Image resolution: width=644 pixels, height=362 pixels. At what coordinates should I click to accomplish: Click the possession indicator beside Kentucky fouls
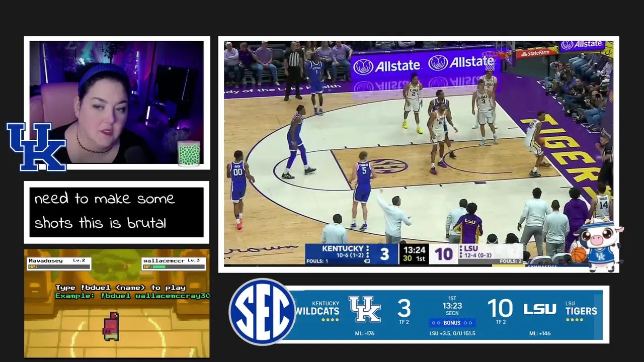point(367,261)
